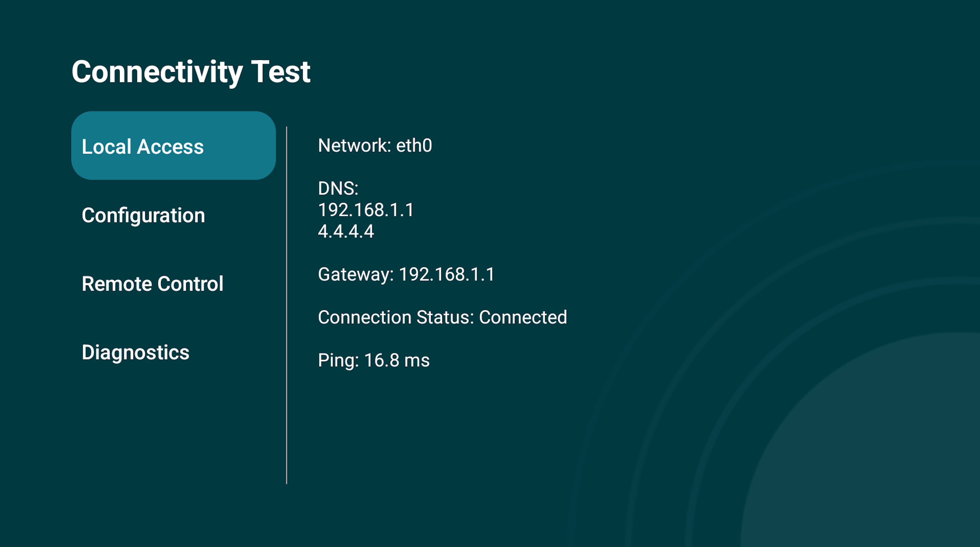
Task: Click the word Connectivity in the heading
Action: [157, 72]
